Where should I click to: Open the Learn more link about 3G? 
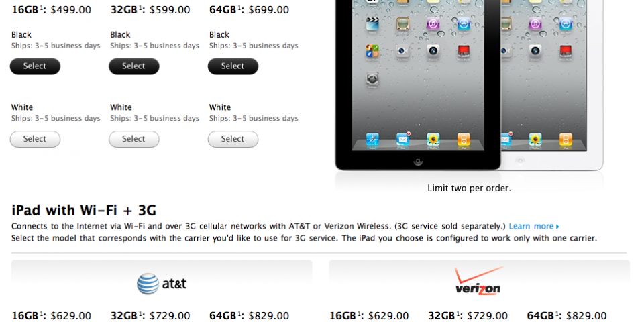pos(534,226)
